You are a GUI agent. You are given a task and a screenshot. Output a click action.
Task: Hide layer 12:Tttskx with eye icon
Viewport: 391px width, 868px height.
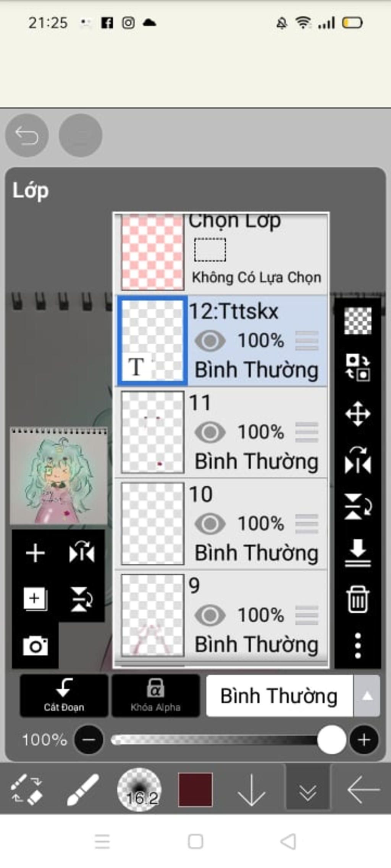coord(210,341)
